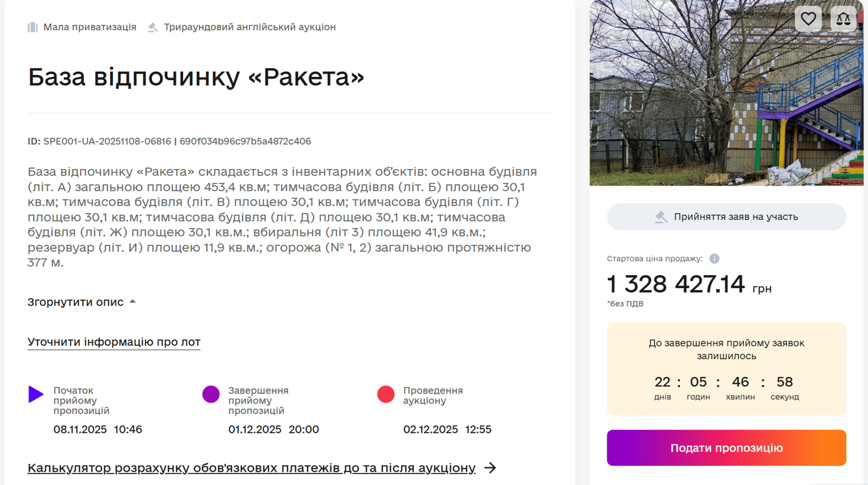Image resolution: width=868 pixels, height=485 pixels.
Task: Open Уточнити інформацію про лот link
Action: click(113, 342)
